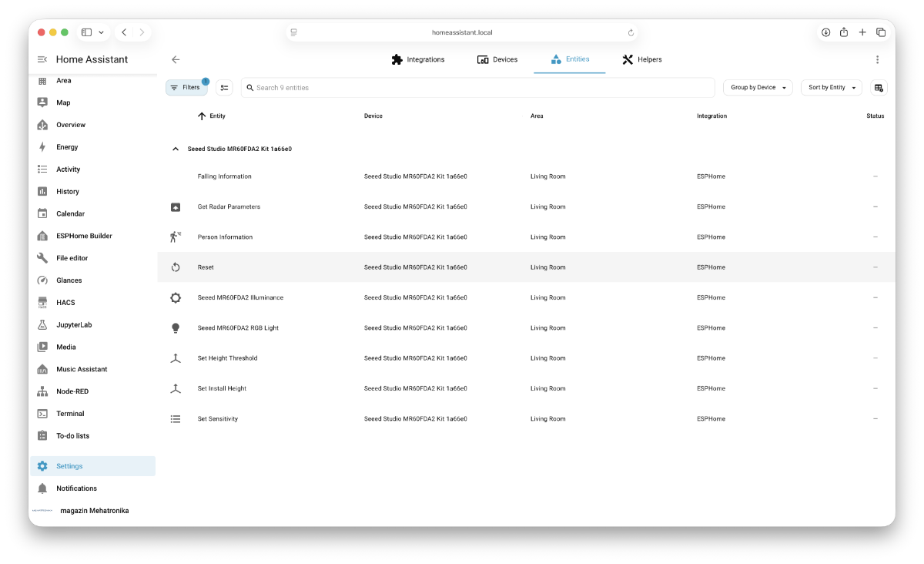This screenshot has height=564, width=924.
Task: Switch to the Helpers tab
Action: pyautogui.click(x=642, y=59)
